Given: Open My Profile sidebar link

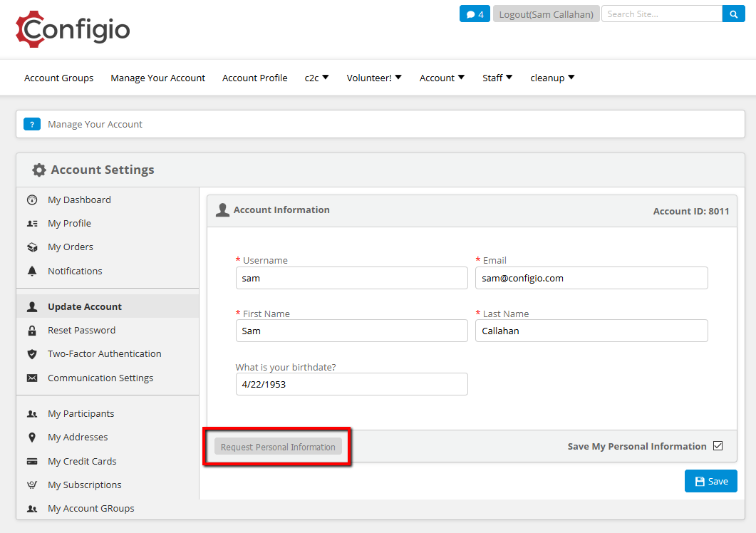Looking at the screenshot, I should coord(69,223).
